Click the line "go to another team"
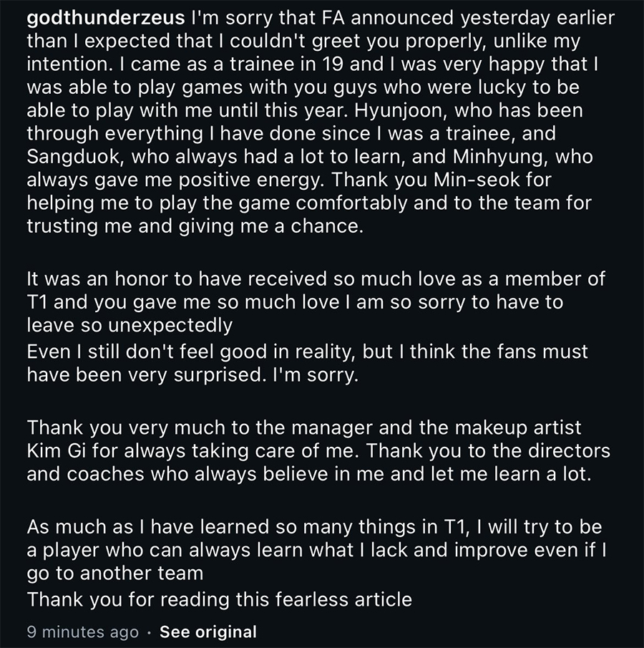This screenshot has height=648, width=644. click(114, 573)
